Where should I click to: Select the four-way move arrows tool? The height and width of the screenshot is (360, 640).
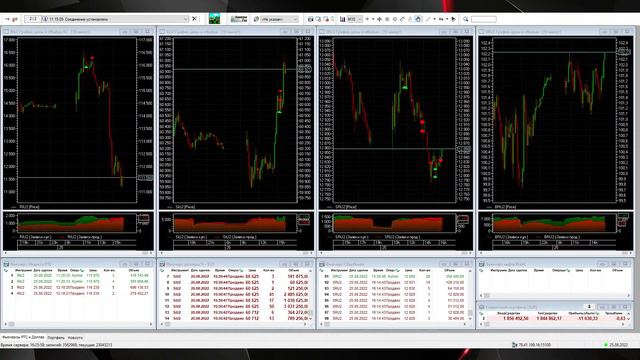tap(379, 19)
